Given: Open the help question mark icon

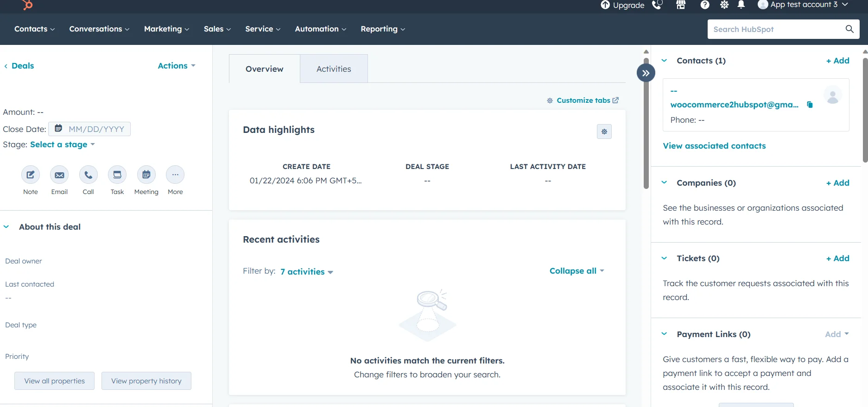Looking at the screenshot, I should [705, 5].
